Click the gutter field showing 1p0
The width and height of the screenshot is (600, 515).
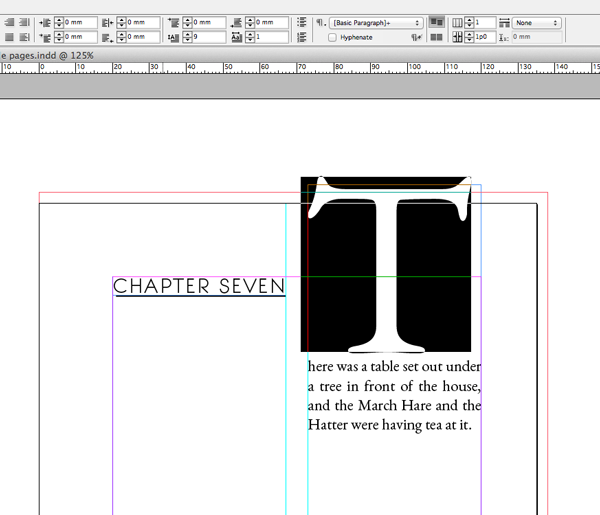point(485,37)
